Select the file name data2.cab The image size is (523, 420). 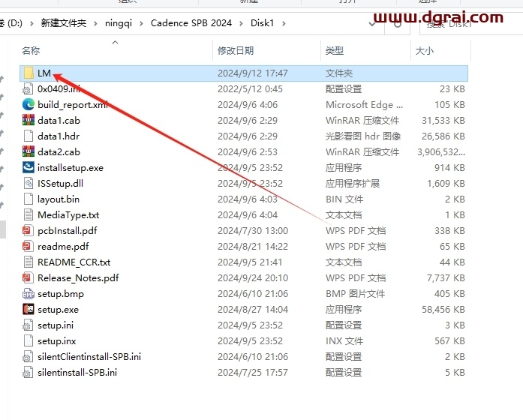pos(59,152)
